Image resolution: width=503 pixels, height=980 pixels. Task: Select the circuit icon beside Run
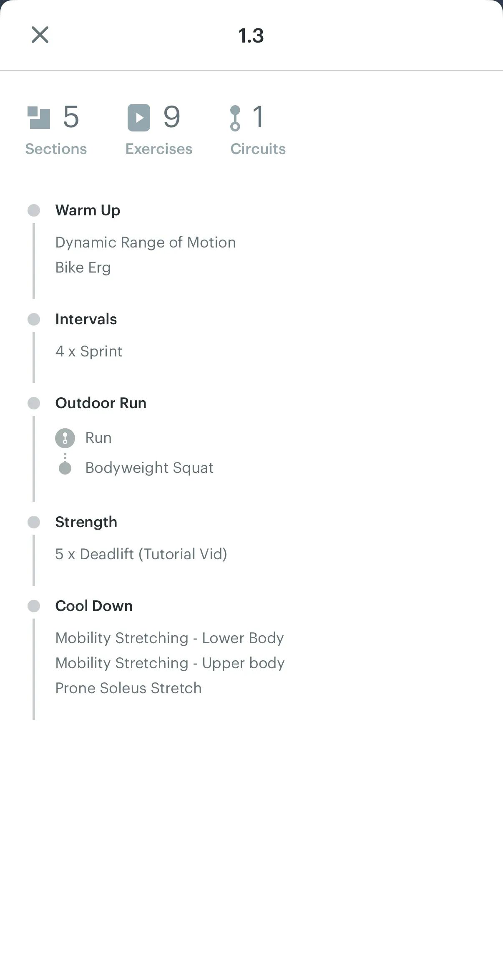(65, 438)
